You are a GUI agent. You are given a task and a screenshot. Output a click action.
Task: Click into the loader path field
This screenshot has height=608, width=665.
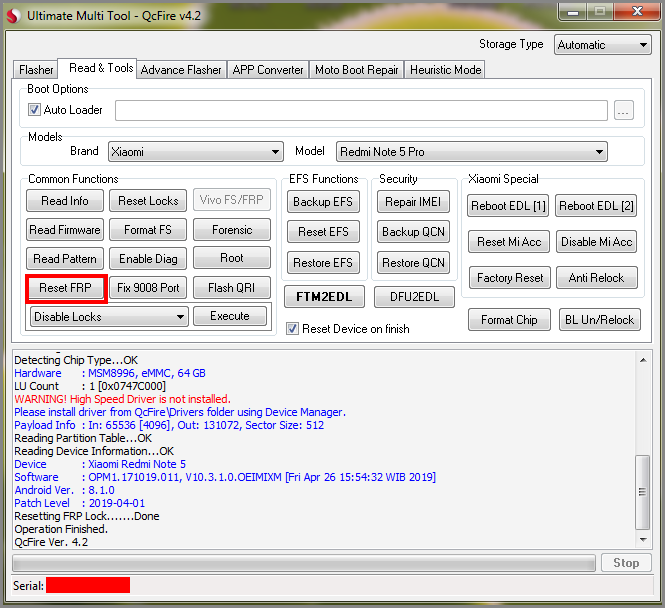361,111
